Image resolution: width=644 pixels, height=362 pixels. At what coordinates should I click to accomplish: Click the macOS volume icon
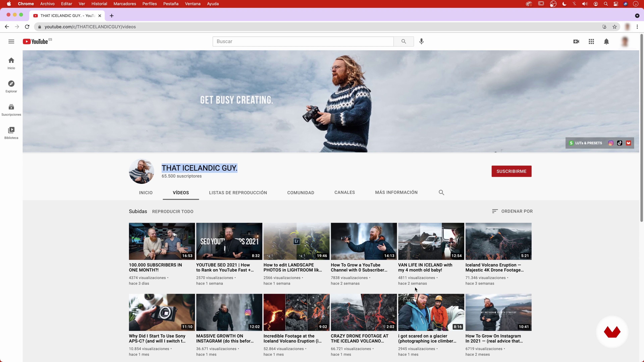coord(585,4)
